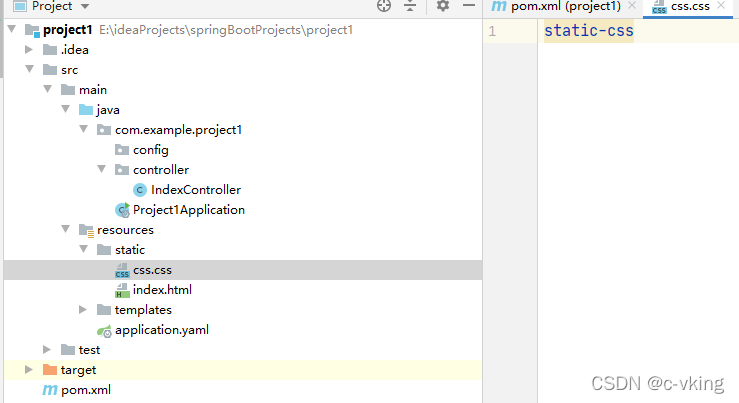739x403 pixels.
Task: Collapse the controller package
Action: pos(101,169)
